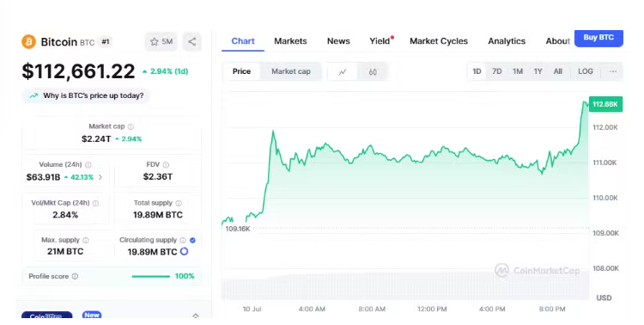644x325 pixels.
Task: Click the trend arrow icon in 'Why is BTC's price up' pill
Action: 33,95
